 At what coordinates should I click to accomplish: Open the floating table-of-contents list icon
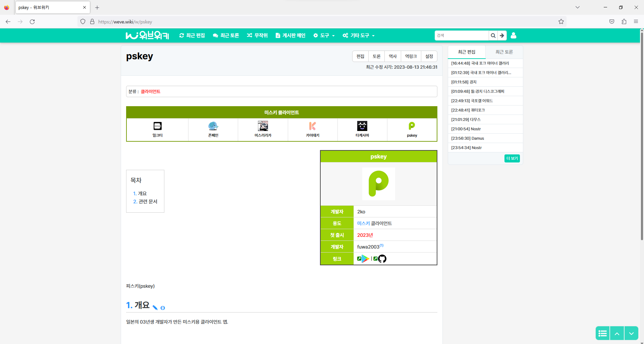click(602, 333)
